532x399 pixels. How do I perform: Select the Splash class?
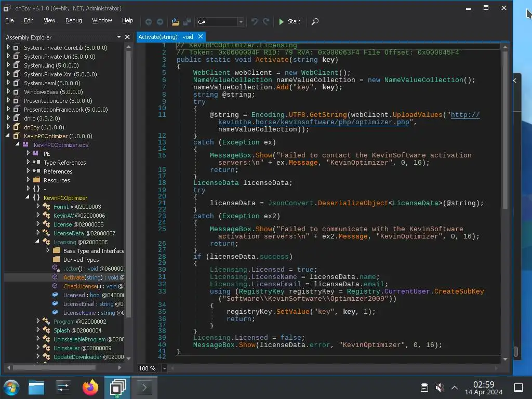click(x=77, y=330)
